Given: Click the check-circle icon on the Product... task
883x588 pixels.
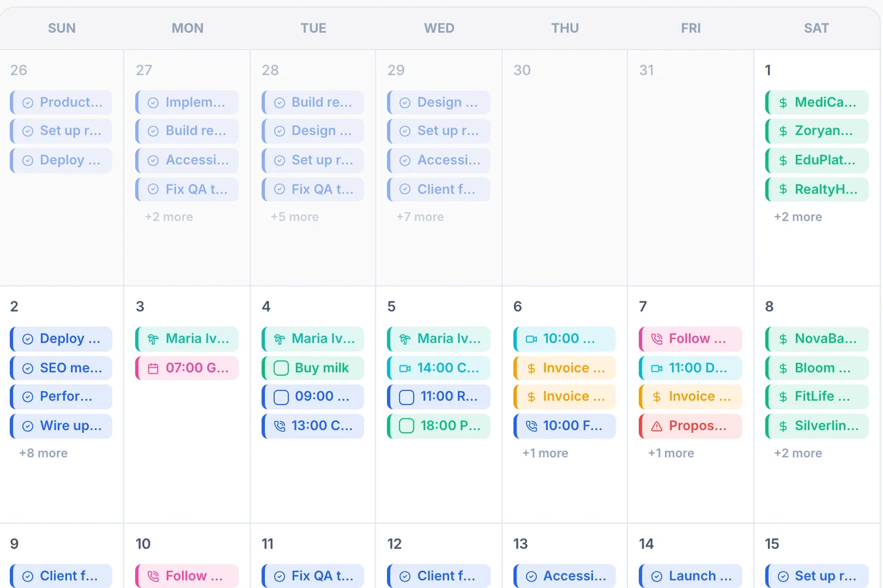Looking at the screenshot, I should click(28, 103).
